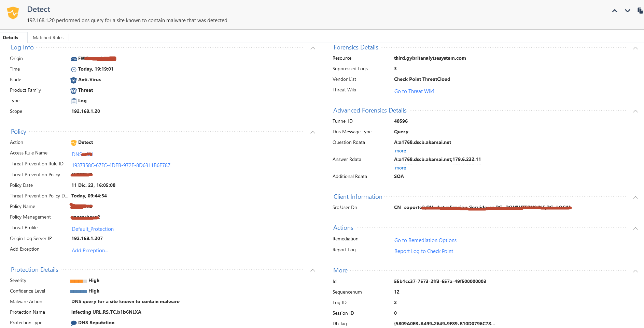The width and height of the screenshot is (644, 328).
Task: Click the DNS Reputation speech bubble icon
Action: point(73,323)
